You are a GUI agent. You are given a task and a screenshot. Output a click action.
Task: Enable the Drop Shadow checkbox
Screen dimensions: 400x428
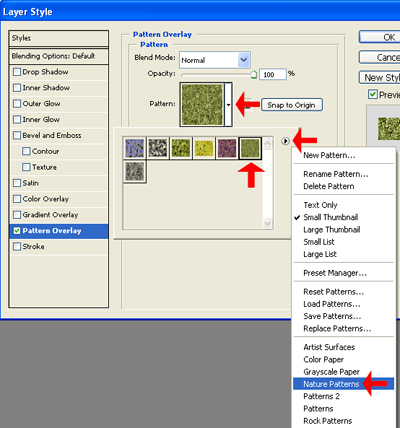click(x=17, y=72)
